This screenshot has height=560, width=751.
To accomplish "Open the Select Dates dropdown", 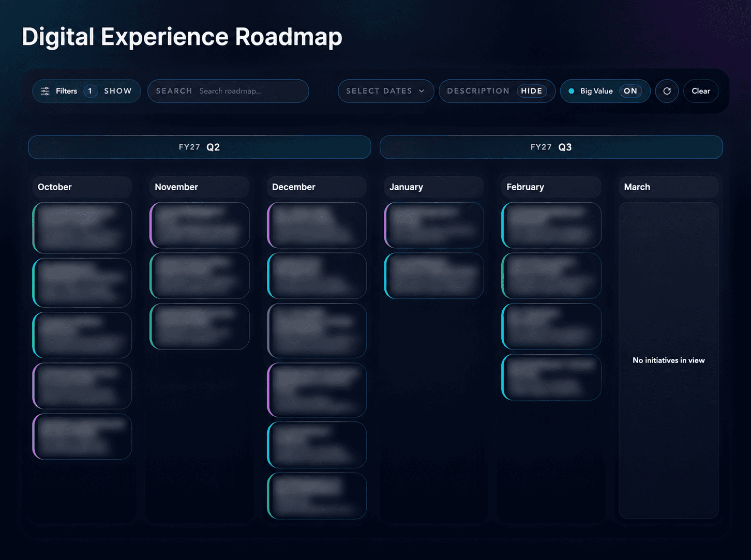I will (385, 91).
